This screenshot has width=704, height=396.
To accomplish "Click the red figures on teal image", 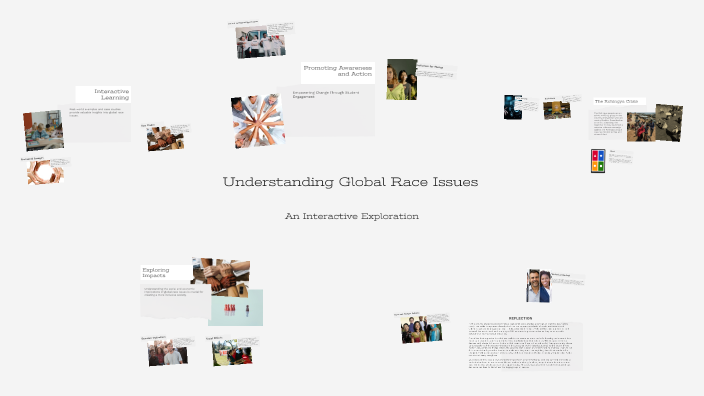I will (236, 308).
